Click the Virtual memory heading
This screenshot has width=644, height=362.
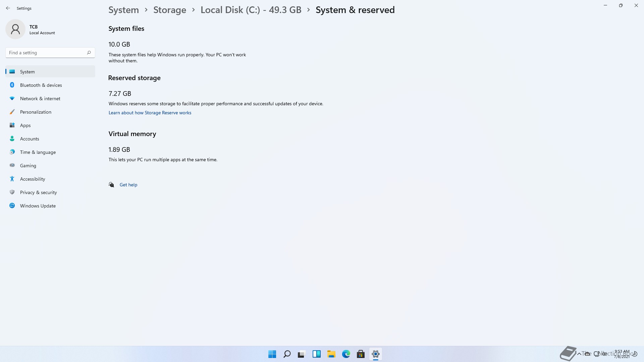click(132, 134)
